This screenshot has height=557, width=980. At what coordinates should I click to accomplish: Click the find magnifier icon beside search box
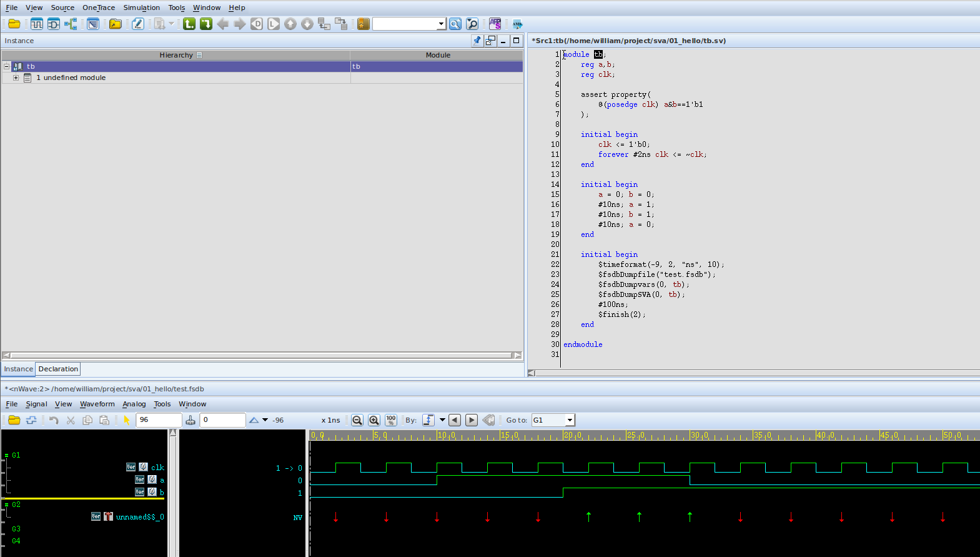click(x=455, y=24)
